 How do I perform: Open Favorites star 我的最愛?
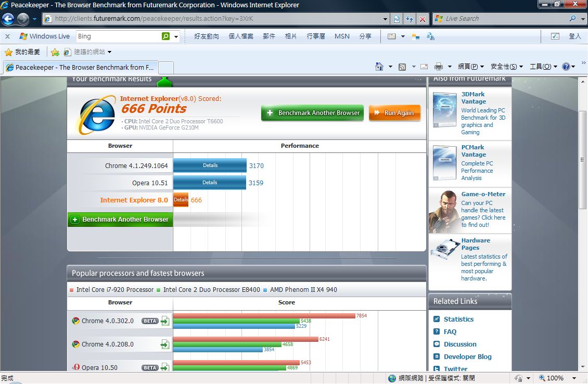click(x=22, y=52)
